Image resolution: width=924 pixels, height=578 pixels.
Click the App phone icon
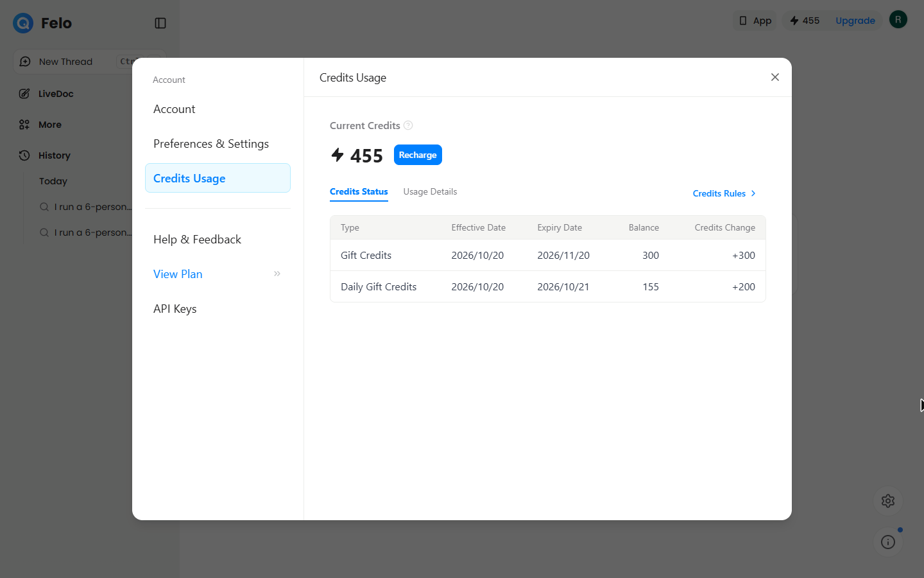(x=743, y=21)
